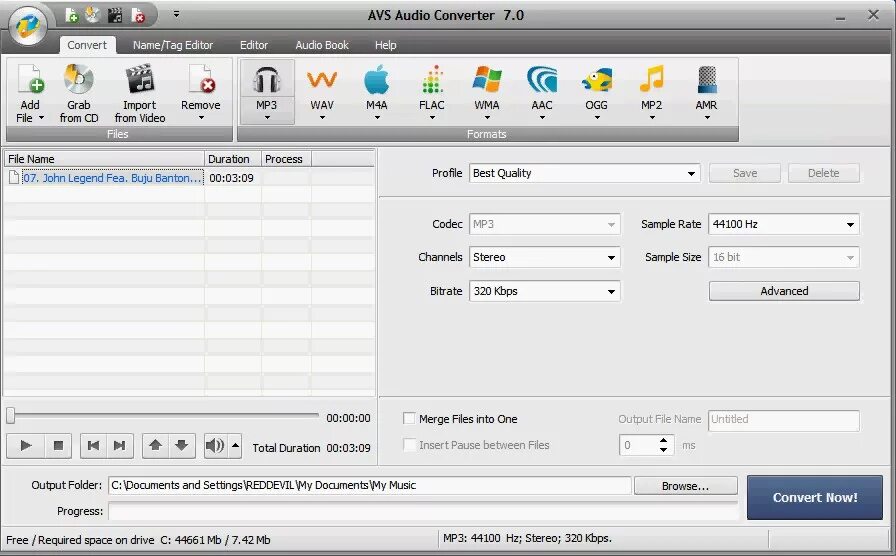Click the Output Folder path field
The image size is (896, 556).
click(370, 485)
